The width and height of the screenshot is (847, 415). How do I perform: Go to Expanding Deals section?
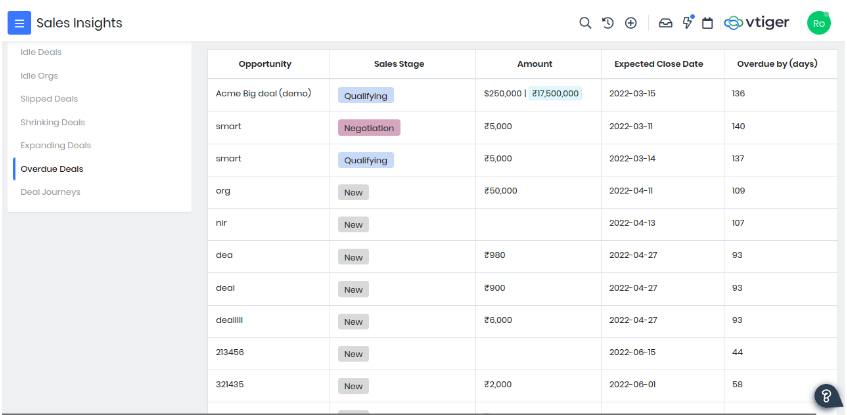click(x=56, y=145)
